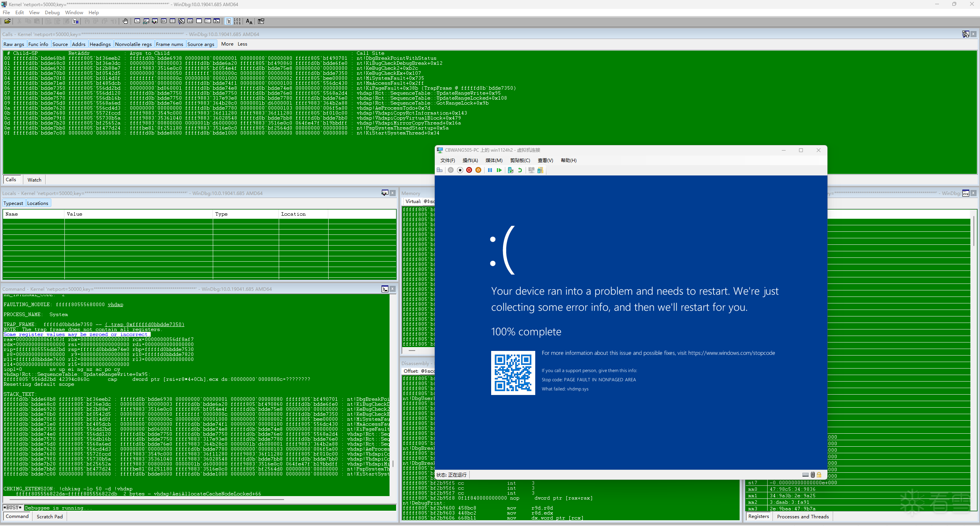This screenshot has height=526, width=980.
Task: Click the VM turn off stop square icon
Action: (x=460, y=170)
